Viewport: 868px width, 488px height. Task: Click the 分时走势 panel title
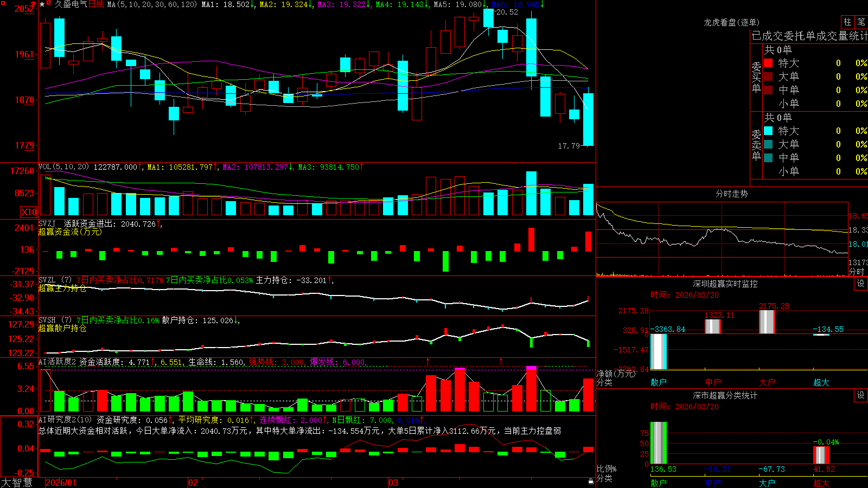732,194
